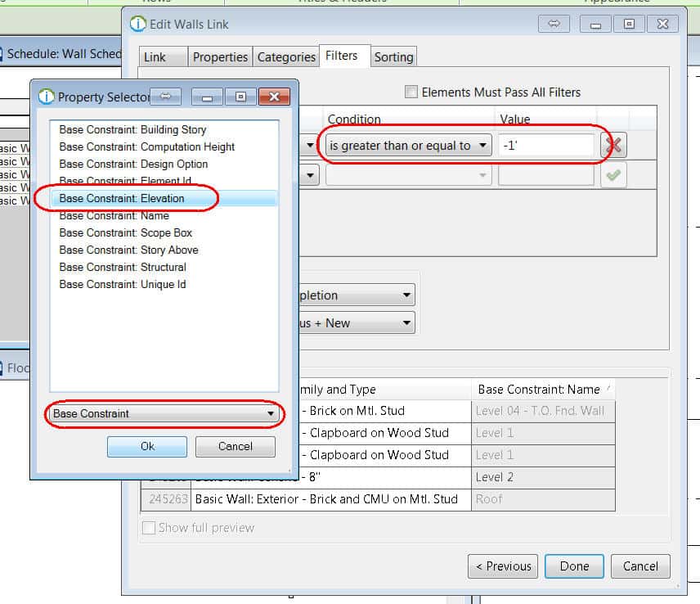Click the Property Selector double-arrow button
The width and height of the screenshot is (700, 604).
click(166, 97)
